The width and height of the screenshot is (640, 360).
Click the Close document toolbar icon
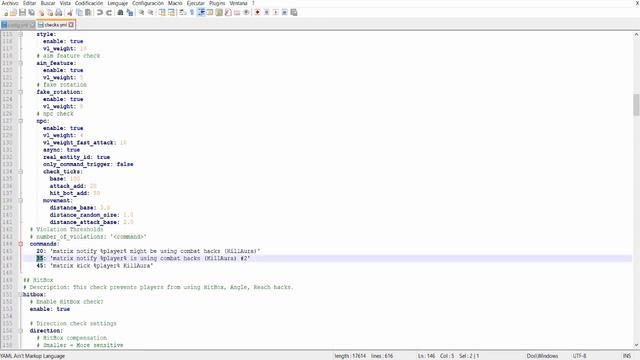click(x=41, y=13)
